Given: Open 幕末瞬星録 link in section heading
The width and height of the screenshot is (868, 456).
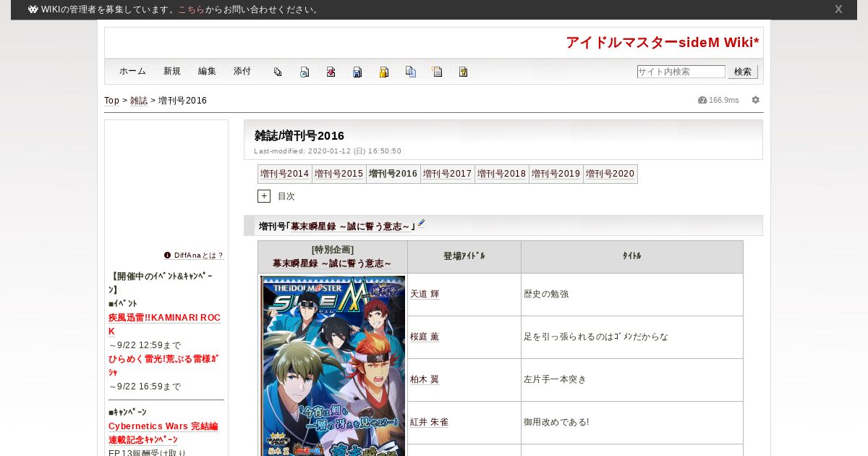Looking at the screenshot, I should (352, 227).
